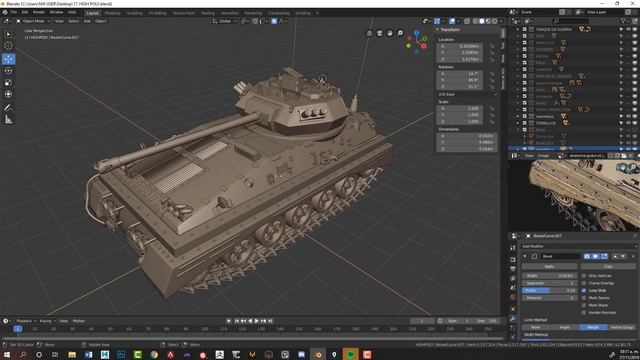Collapse the Transform panel in the sidebar
This screenshot has width=640, height=360.
(x=437, y=30)
